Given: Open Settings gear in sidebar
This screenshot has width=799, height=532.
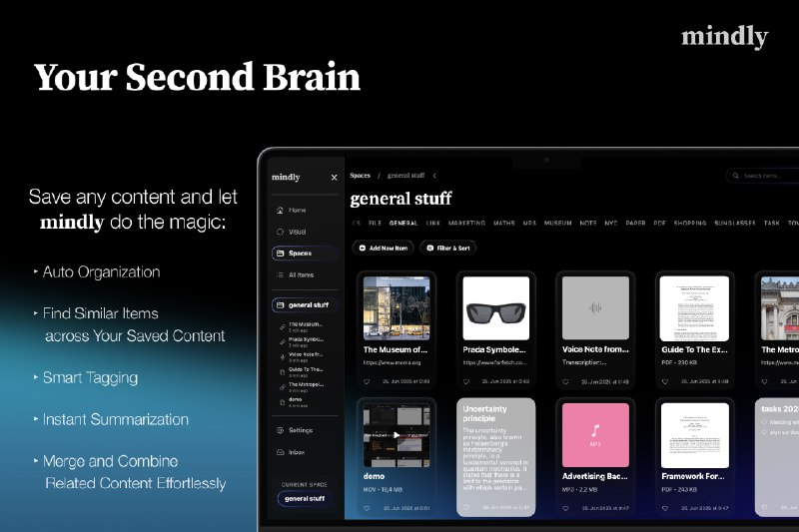Looking at the screenshot, I should [x=280, y=430].
